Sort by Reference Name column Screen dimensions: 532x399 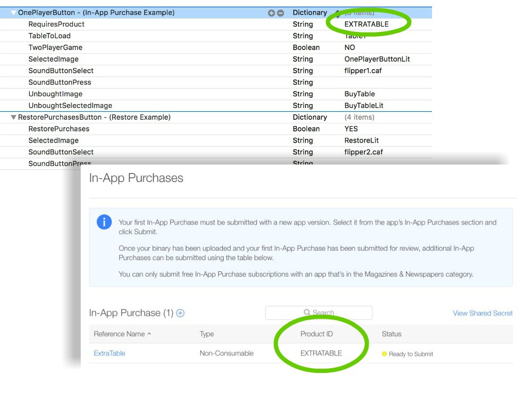(x=122, y=334)
